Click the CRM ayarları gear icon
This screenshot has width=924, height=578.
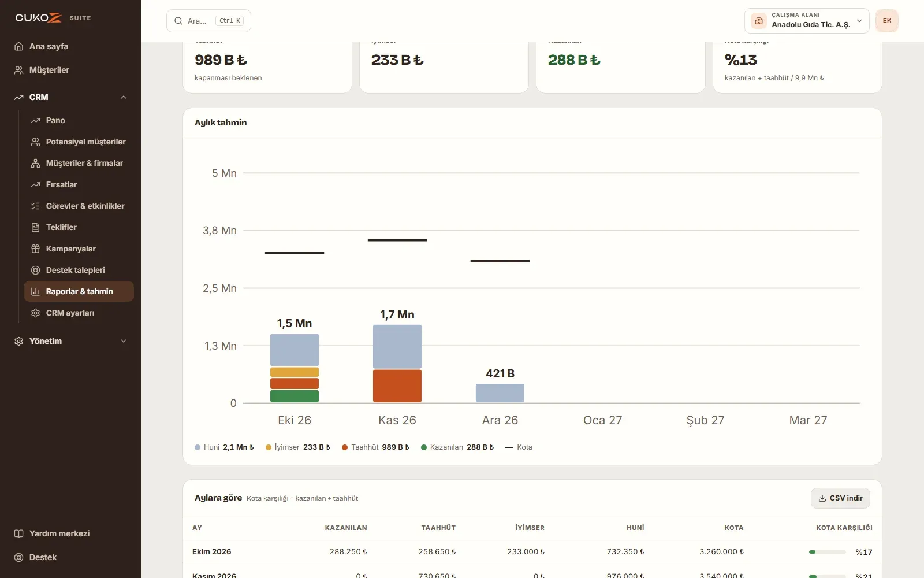pos(35,313)
